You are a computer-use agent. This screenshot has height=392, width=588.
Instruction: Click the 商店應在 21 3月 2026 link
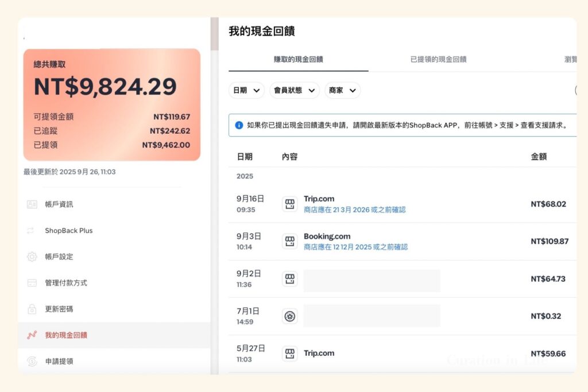355,208
